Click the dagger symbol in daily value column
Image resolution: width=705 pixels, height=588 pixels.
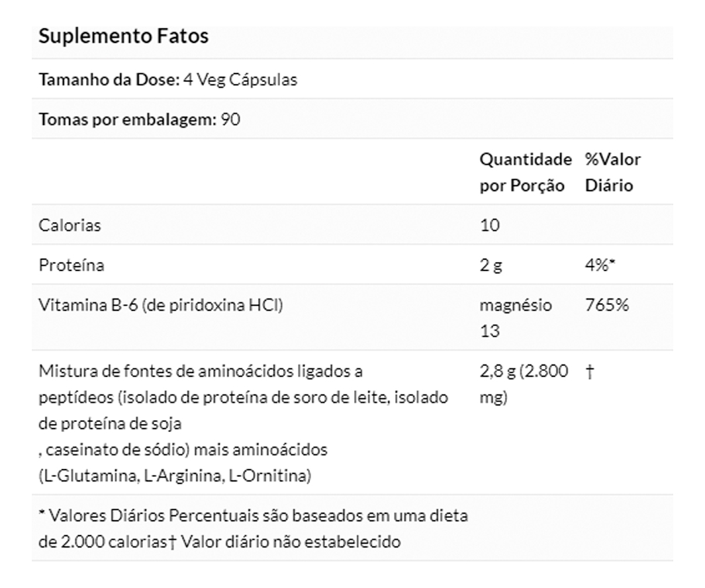tap(589, 371)
